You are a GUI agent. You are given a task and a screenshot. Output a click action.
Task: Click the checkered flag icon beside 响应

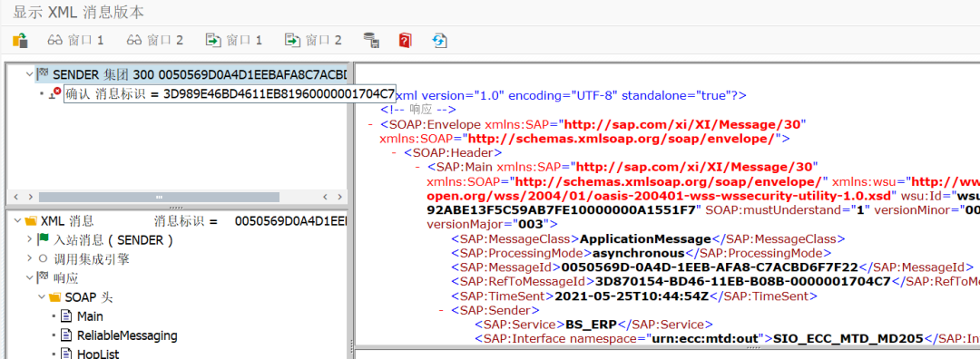(x=44, y=277)
